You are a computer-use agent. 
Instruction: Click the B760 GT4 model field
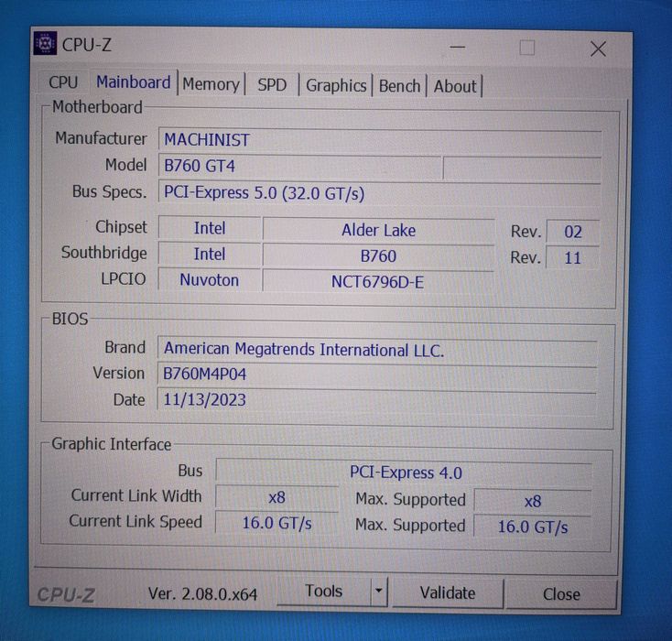300,167
